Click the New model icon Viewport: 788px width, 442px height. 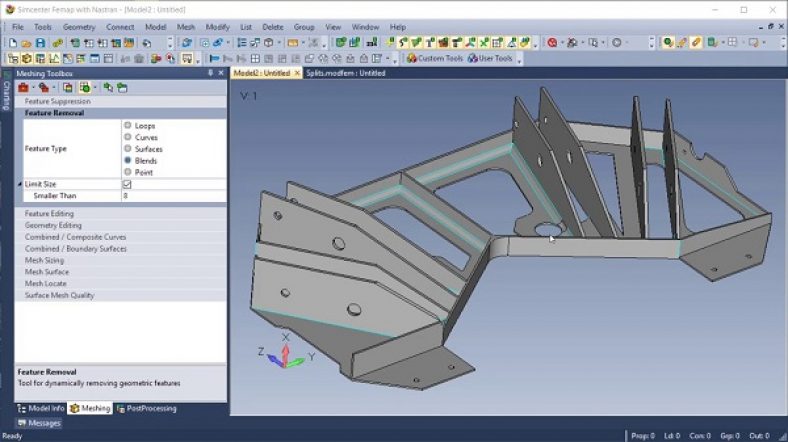pos(12,43)
